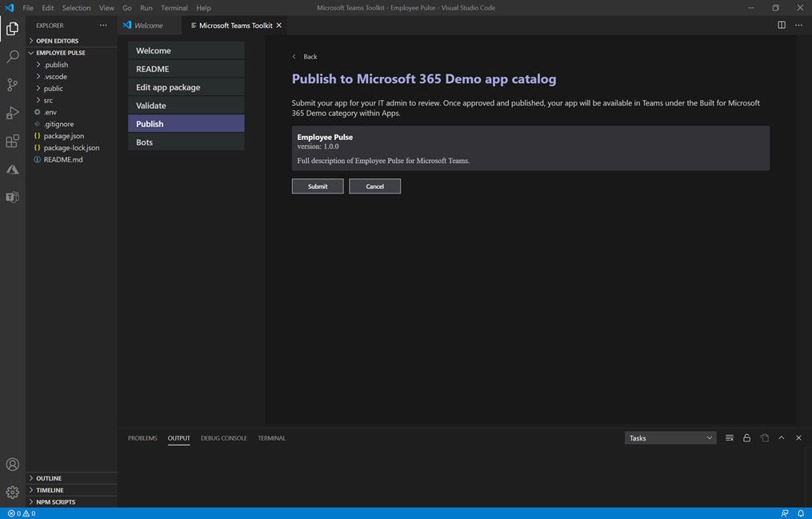The width and height of the screenshot is (812, 519).
Task: Maximize the bottom panel with the chevron toggle
Action: [782, 437]
